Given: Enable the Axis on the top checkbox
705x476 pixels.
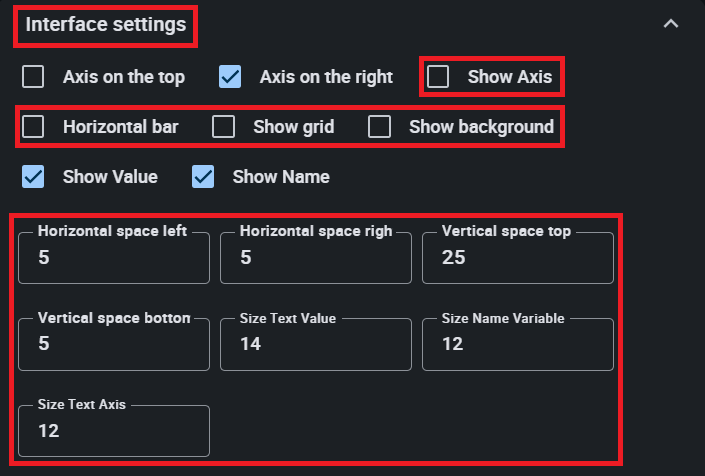Looking at the screenshot, I should 34,77.
